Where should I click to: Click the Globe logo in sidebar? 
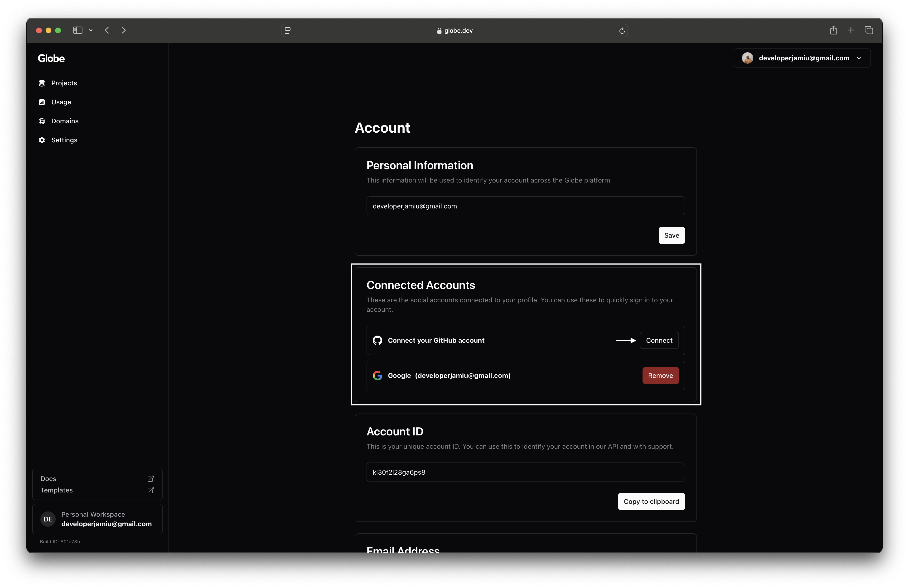pyautogui.click(x=51, y=58)
